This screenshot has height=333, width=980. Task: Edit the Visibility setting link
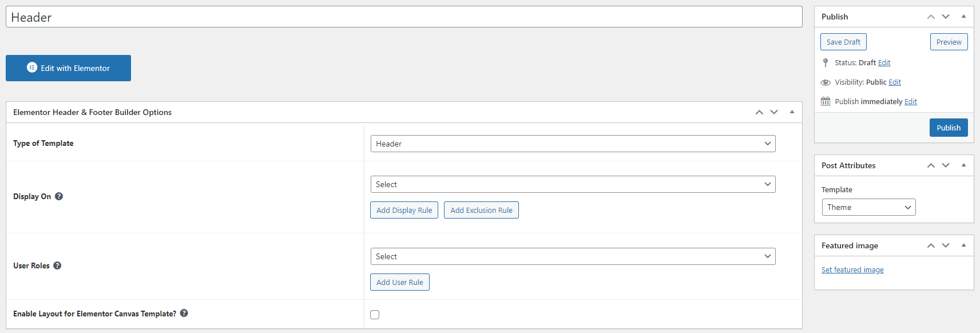895,82
